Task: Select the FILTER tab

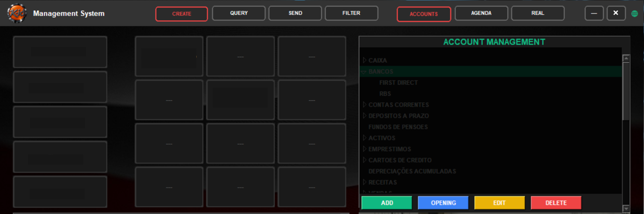Action: (x=351, y=13)
